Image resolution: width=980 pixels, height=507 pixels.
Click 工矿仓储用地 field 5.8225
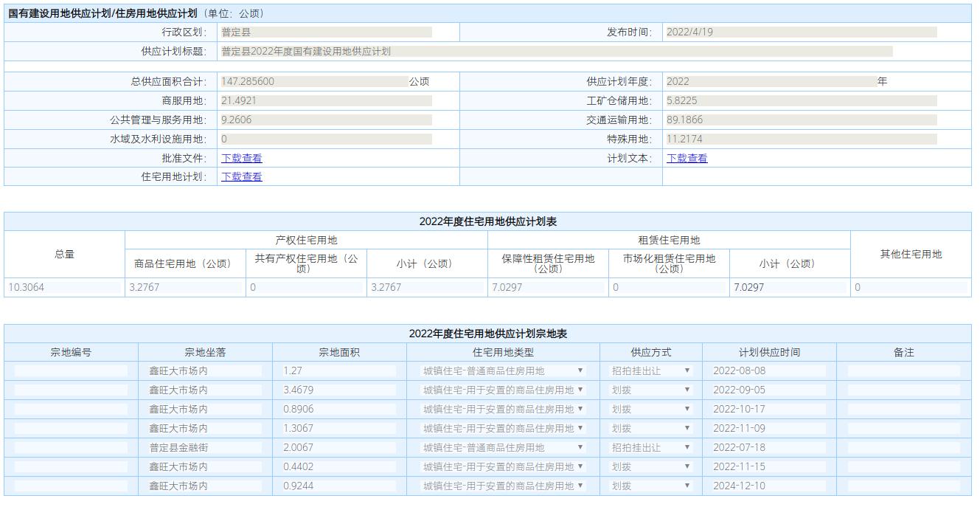pos(801,100)
